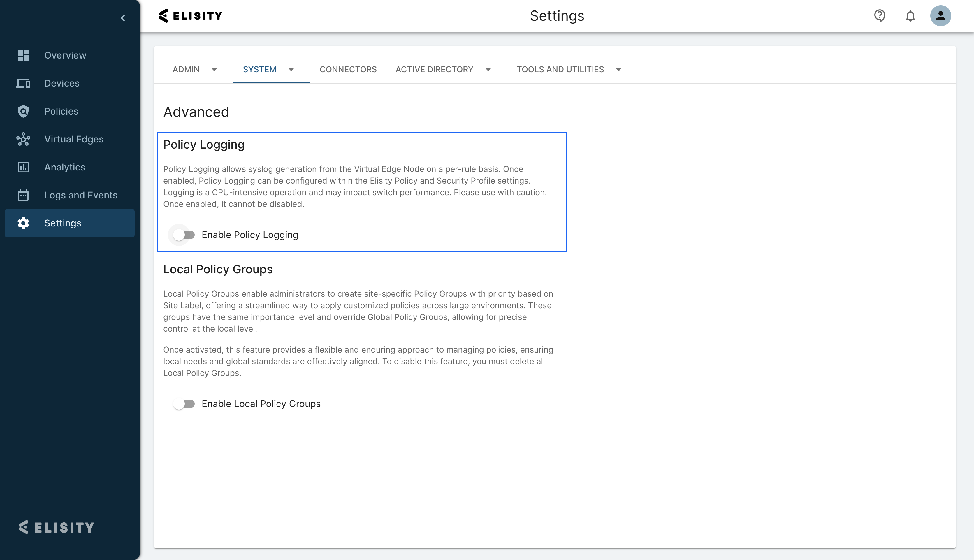
Task: Switch to the CONNECTORS tab
Action: [x=348, y=70]
